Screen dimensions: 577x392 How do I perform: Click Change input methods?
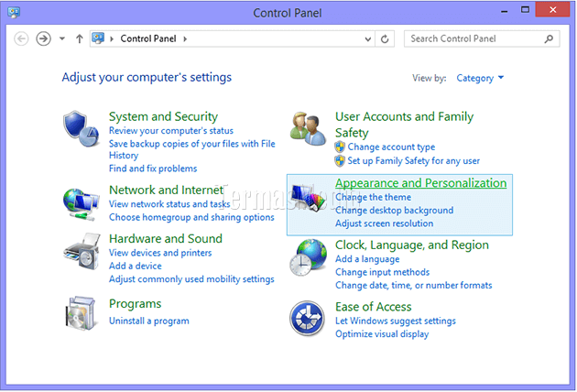pos(382,272)
